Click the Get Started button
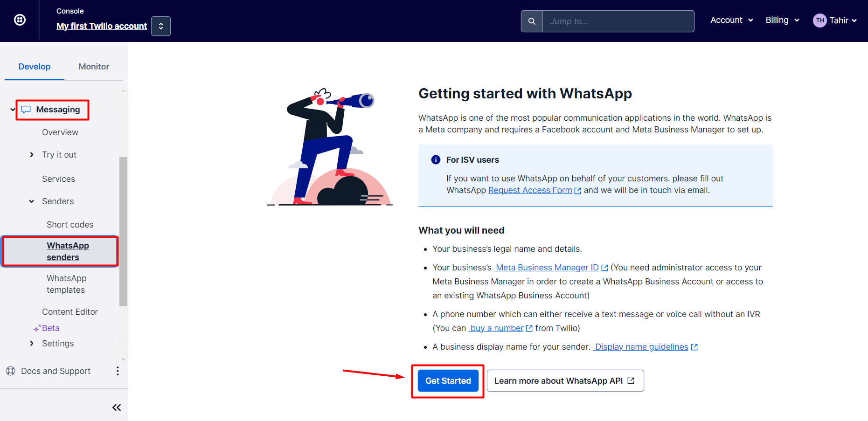Image resolution: width=868 pixels, height=421 pixels. (x=448, y=381)
